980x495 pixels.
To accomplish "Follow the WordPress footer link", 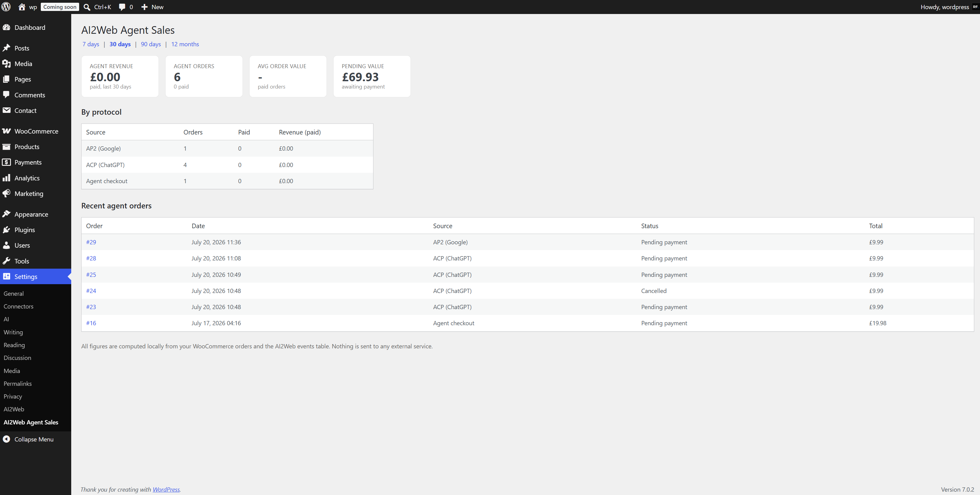I will click(x=166, y=489).
